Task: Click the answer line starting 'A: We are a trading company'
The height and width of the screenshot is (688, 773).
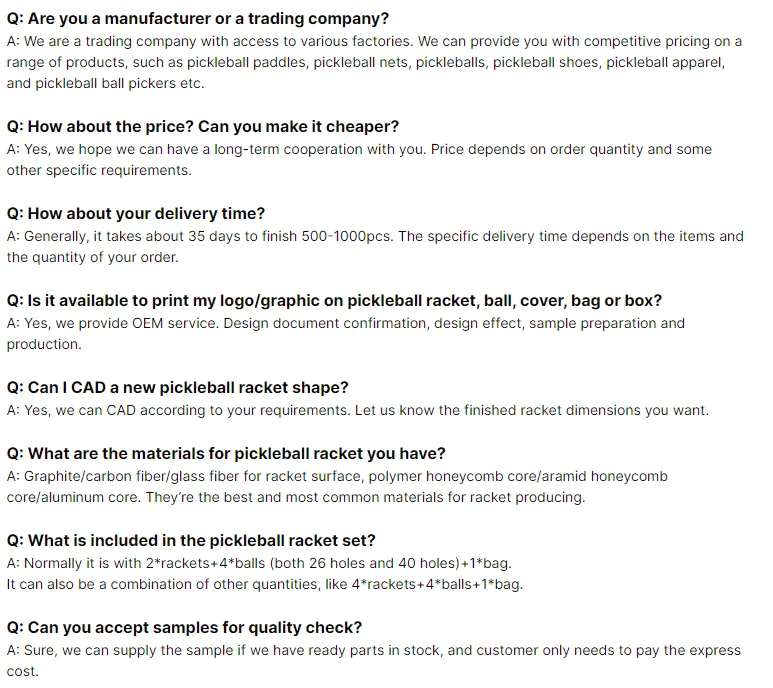Action: tap(374, 41)
